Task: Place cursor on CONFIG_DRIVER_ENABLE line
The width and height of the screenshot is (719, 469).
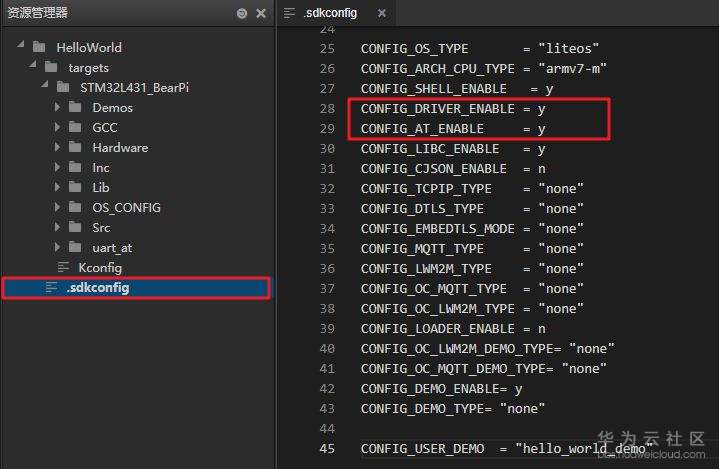Action: tap(453, 109)
